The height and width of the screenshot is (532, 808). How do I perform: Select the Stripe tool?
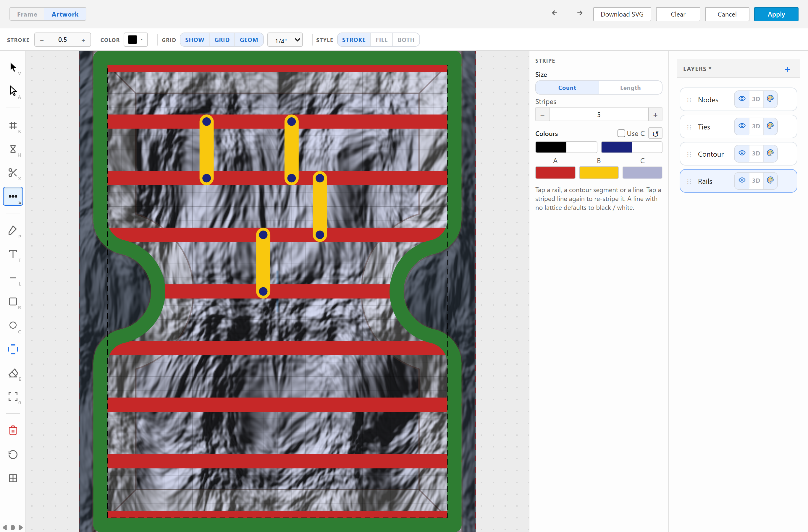[x=13, y=196]
